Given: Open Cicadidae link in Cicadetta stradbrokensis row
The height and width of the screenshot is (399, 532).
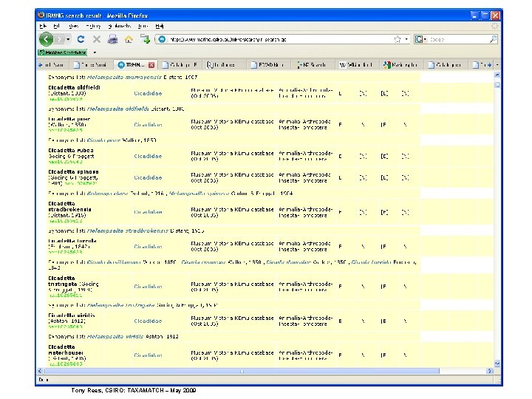Looking at the screenshot, I should (x=148, y=212).
